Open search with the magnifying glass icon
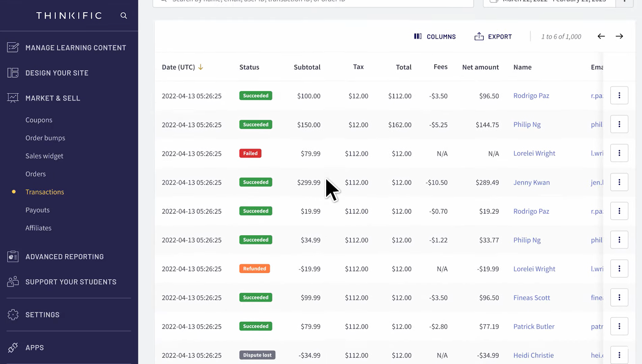Screen dimensions: 642x364 tap(123, 15)
